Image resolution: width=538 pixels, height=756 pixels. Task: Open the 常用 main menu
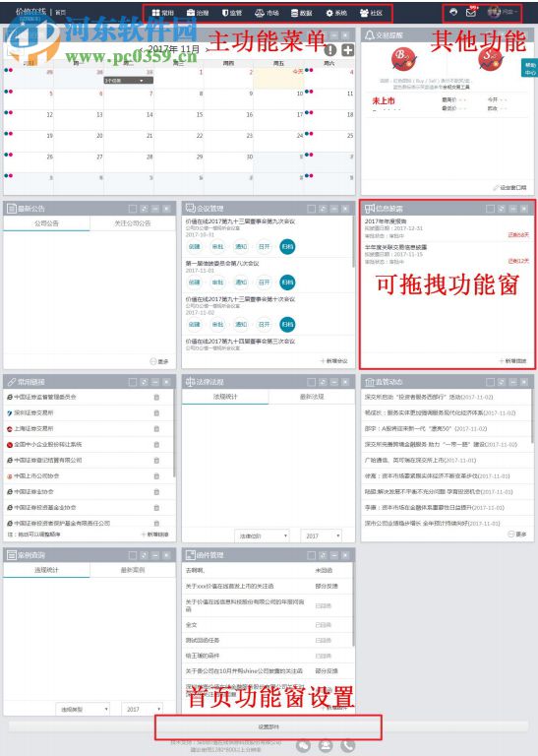pos(163,13)
